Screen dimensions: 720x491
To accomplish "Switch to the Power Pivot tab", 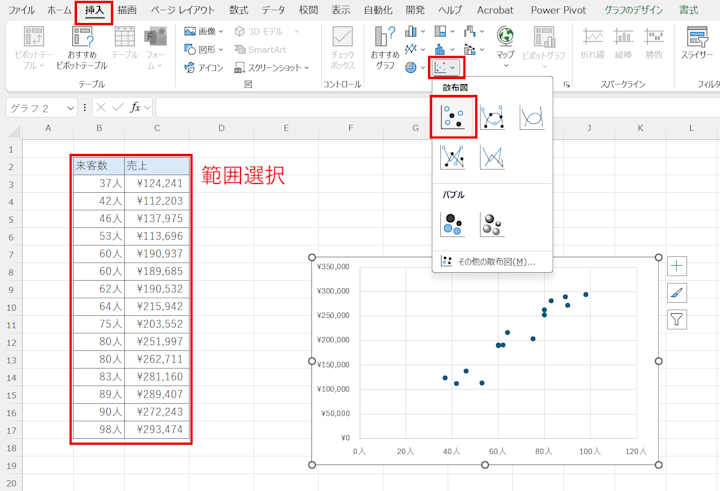I will pos(558,10).
